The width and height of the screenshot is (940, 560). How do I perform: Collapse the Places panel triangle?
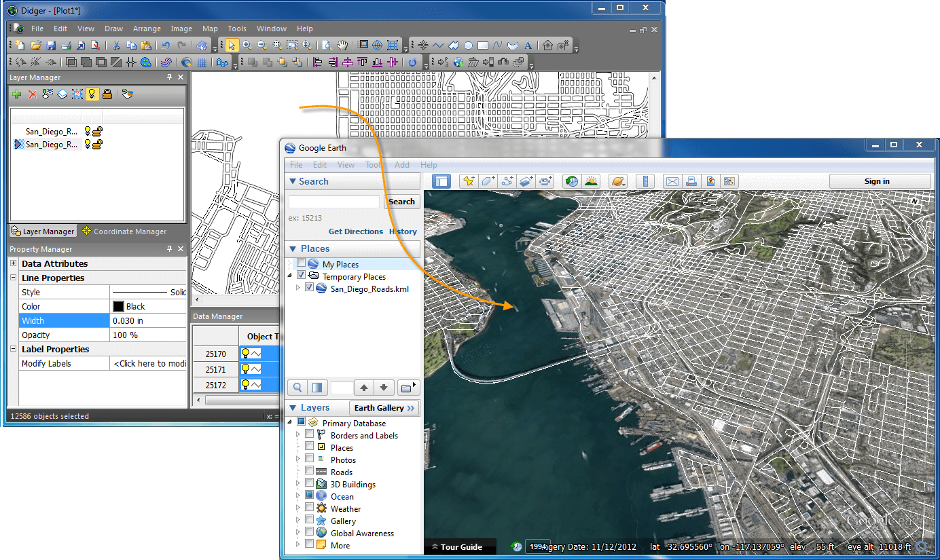(293, 248)
